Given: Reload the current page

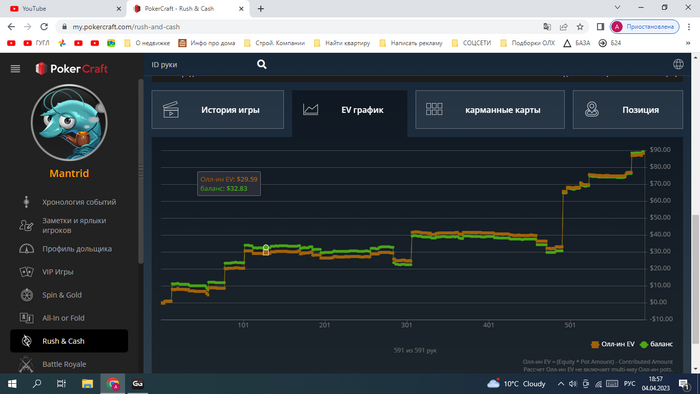Looking at the screenshot, I should pos(44,27).
